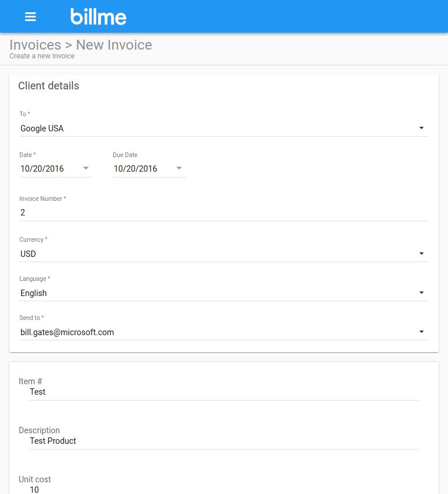This screenshot has width=448, height=494.
Task: Click the Unit cost field showing 10
Action: [x=224, y=490]
